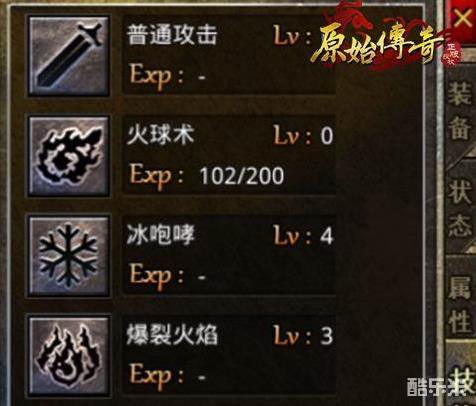Close the skill panel with the X
This screenshot has height=406, width=476.
pos(463,19)
